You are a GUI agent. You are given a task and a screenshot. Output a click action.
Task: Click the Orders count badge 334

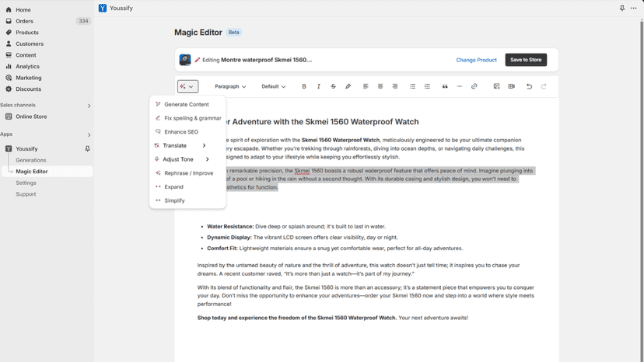click(x=83, y=21)
